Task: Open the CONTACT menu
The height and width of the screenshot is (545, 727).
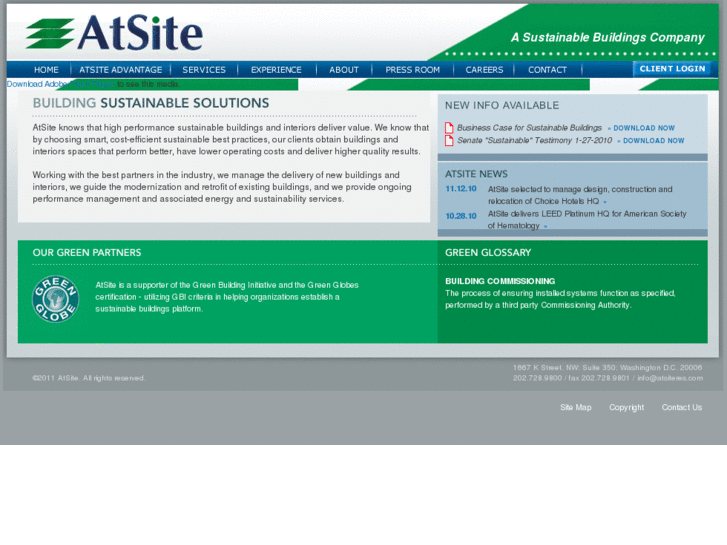Action: pyautogui.click(x=548, y=70)
